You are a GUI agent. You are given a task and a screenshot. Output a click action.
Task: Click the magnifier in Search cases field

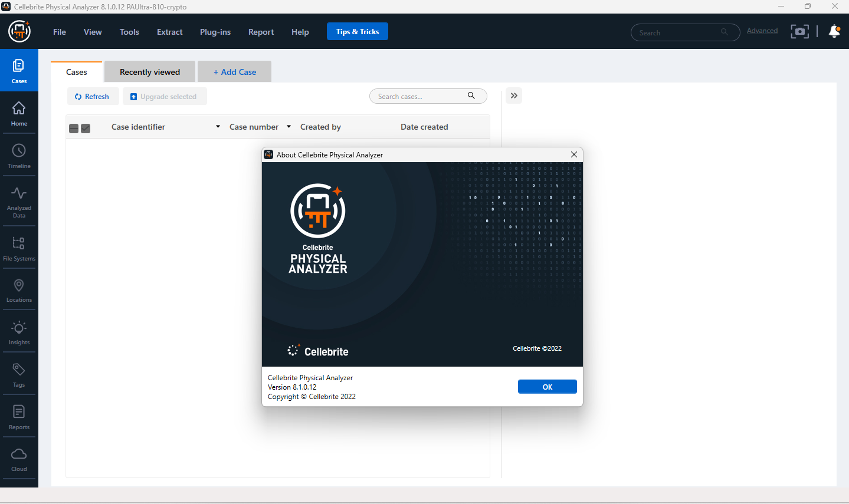(471, 95)
